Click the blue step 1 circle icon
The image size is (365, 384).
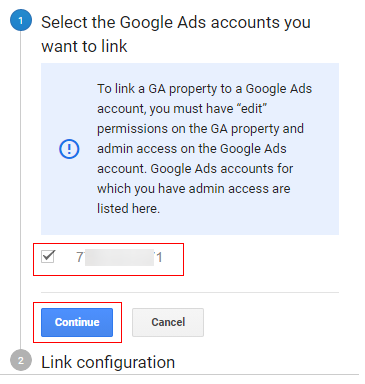[21, 21]
